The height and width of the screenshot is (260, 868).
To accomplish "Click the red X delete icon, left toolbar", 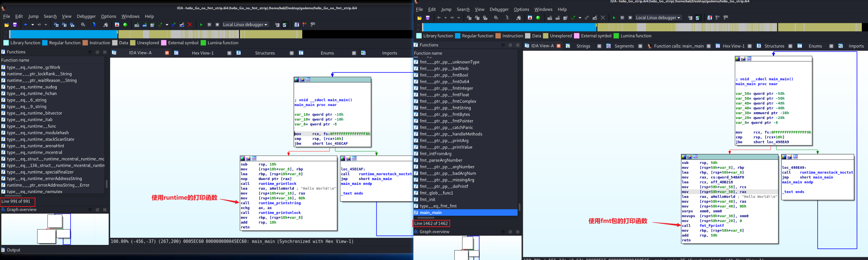I will (x=190, y=25).
